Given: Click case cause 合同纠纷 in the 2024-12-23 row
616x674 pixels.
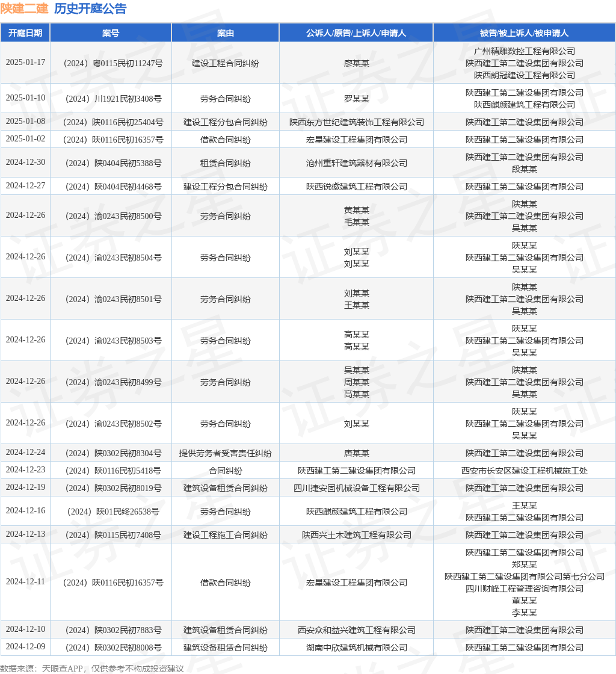Looking at the screenshot, I should 225,471.
